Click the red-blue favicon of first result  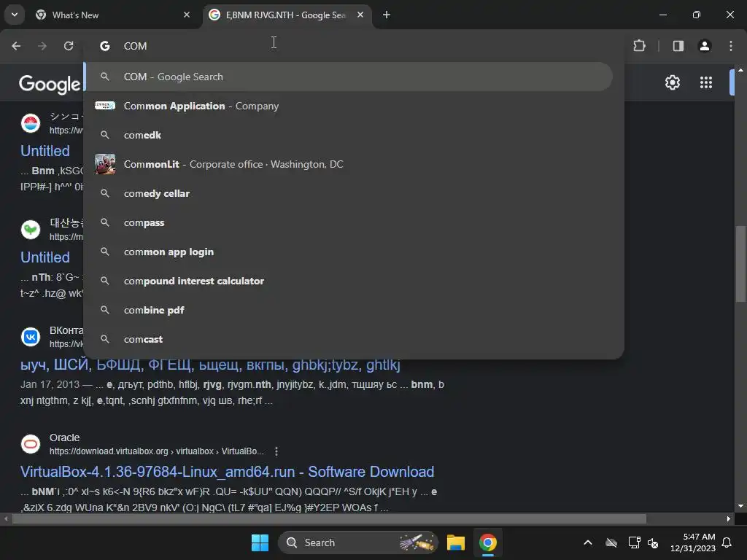click(x=31, y=123)
